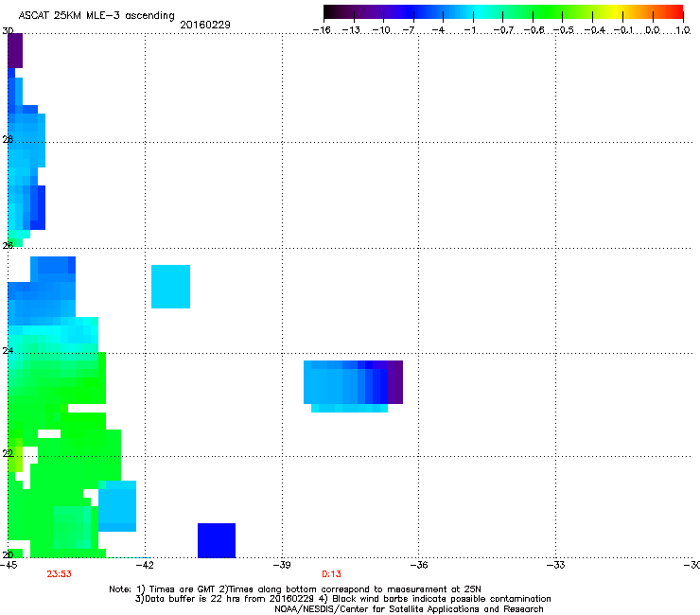Select the latitude 28 axis label

click(x=8, y=139)
